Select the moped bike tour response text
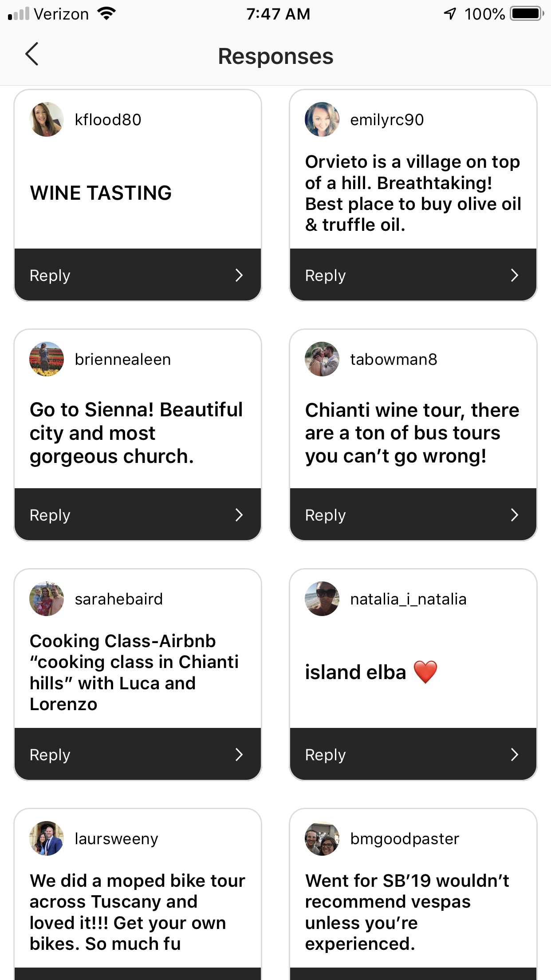Image resolution: width=551 pixels, height=980 pixels. point(138,912)
